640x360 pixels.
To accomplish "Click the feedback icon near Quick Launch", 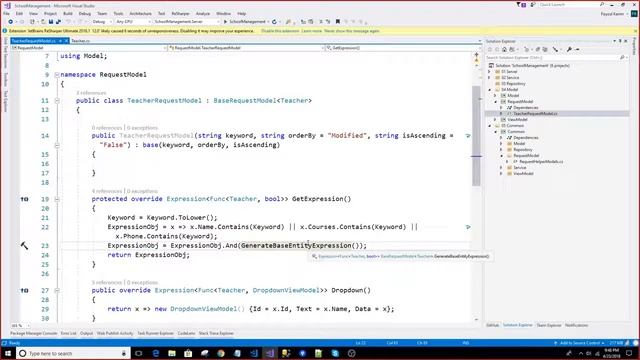I will [533, 5].
